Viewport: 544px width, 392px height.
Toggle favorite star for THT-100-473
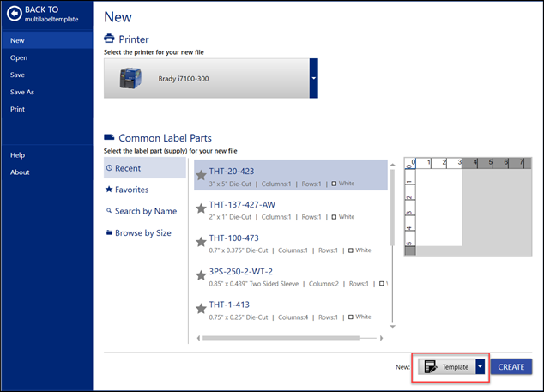[202, 242]
